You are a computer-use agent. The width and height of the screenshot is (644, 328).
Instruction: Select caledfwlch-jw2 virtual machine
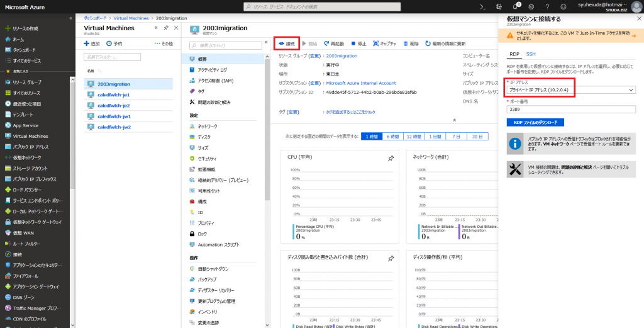click(128, 127)
